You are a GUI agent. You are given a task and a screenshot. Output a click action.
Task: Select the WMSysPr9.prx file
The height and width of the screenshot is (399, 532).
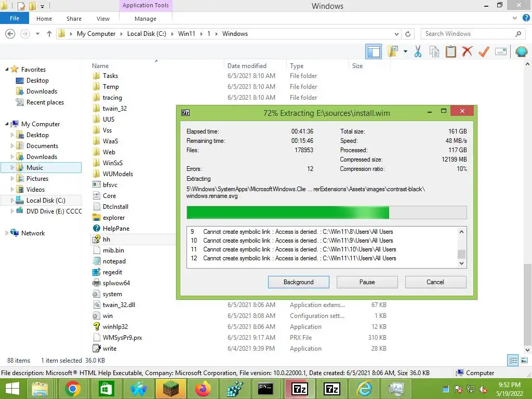pyautogui.click(x=122, y=338)
